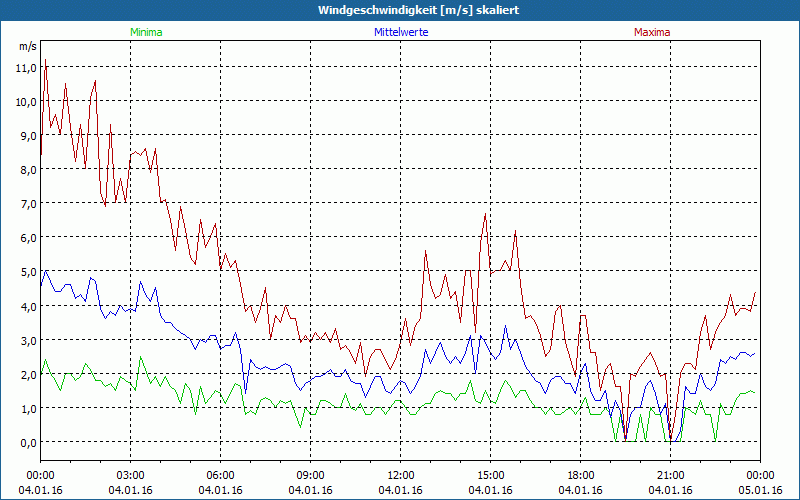Click the 5,0 y-axis value

coord(28,272)
